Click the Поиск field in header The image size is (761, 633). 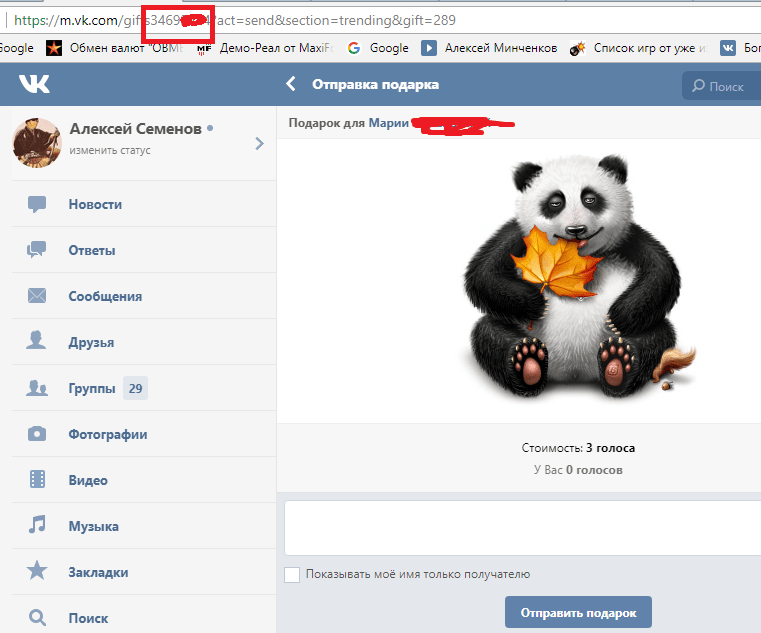pyautogui.click(x=722, y=86)
